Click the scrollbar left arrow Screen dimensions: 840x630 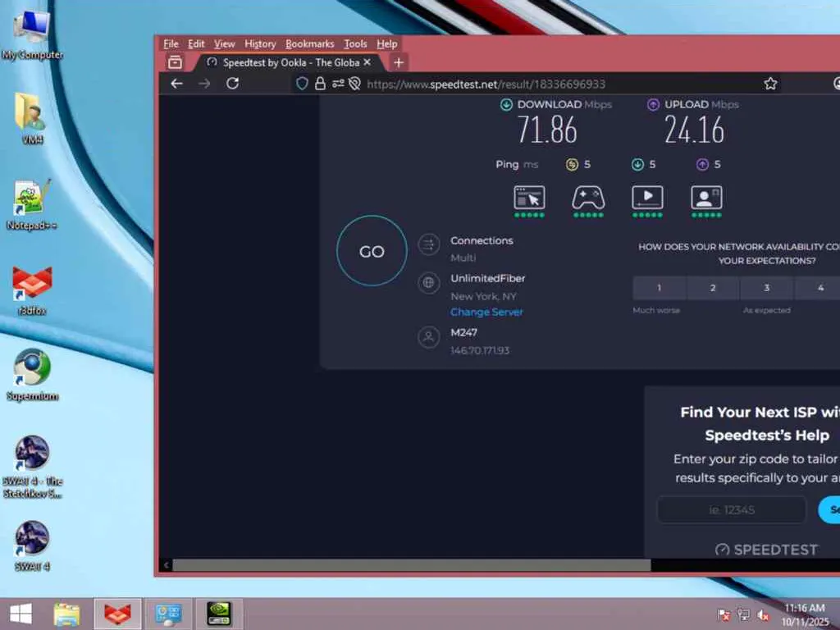[x=166, y=564]
